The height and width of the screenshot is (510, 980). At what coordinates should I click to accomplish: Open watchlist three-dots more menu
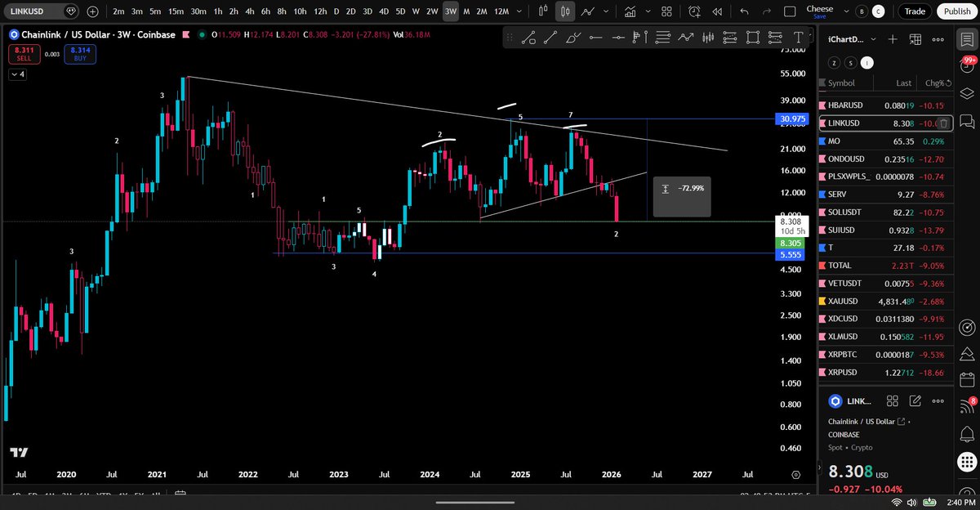pos(938,39)
